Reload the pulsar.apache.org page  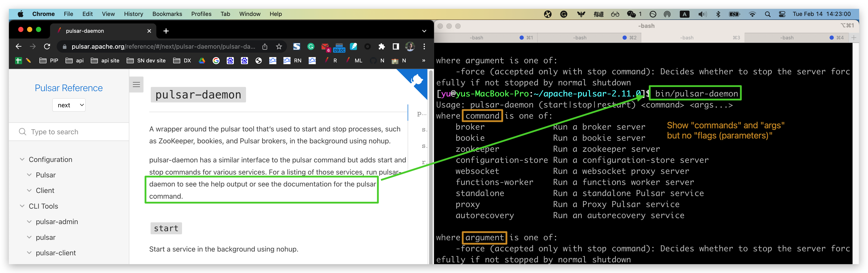click(47, 46)
